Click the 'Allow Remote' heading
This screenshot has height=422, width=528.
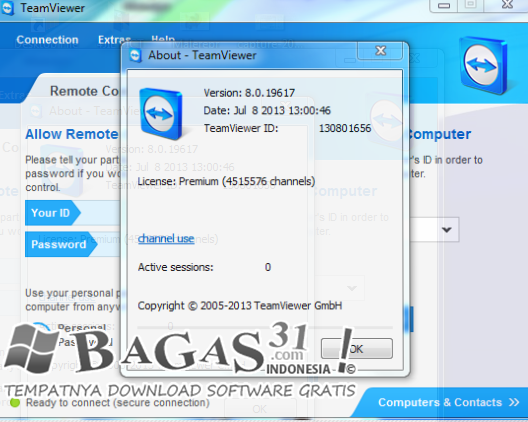(72, 134)
